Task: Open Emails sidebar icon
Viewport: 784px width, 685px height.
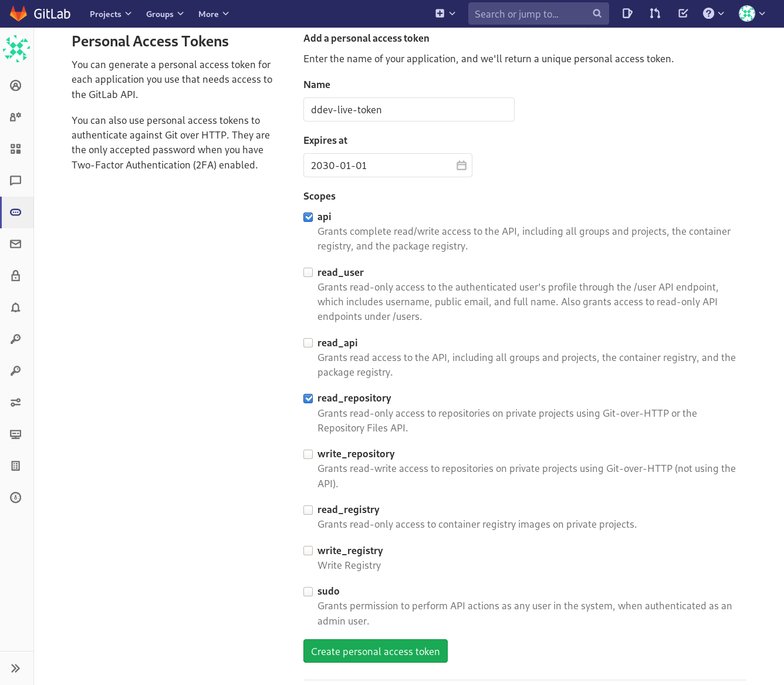Action: [16, 244]
